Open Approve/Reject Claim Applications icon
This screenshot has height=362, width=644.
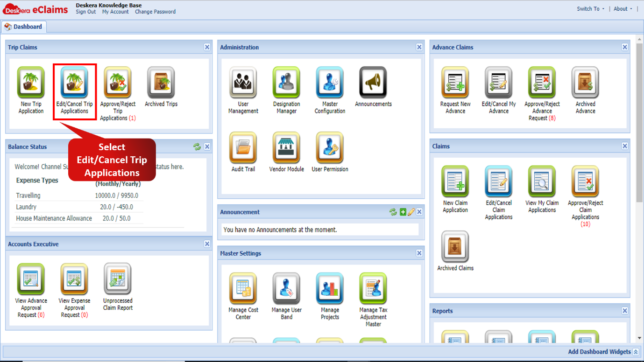pos(585,181)
